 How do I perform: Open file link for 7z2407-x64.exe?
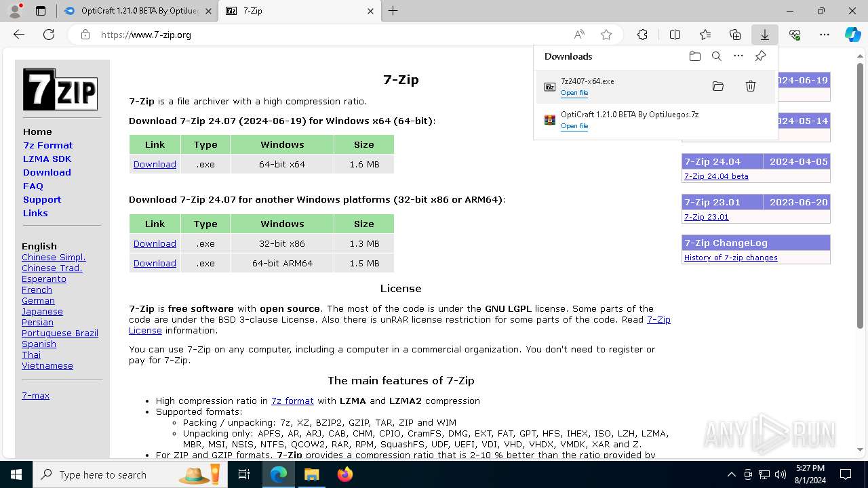click(574, 93)
